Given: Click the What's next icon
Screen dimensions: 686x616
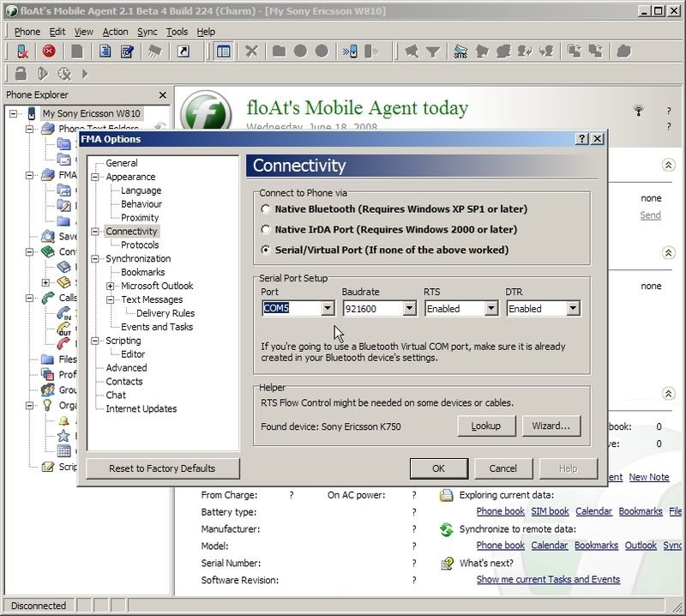Looking at the screenshot, I should point(447,564).
